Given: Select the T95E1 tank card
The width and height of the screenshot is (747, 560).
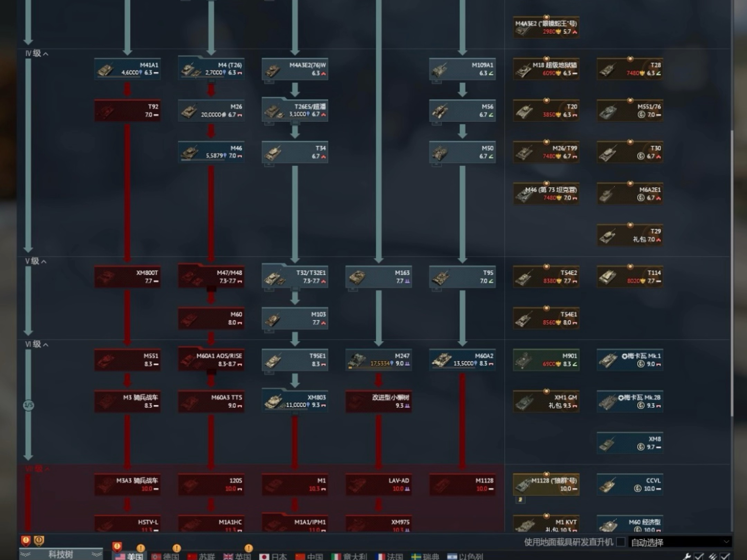Looking at the screenshot, I should (x=295, y=360).
